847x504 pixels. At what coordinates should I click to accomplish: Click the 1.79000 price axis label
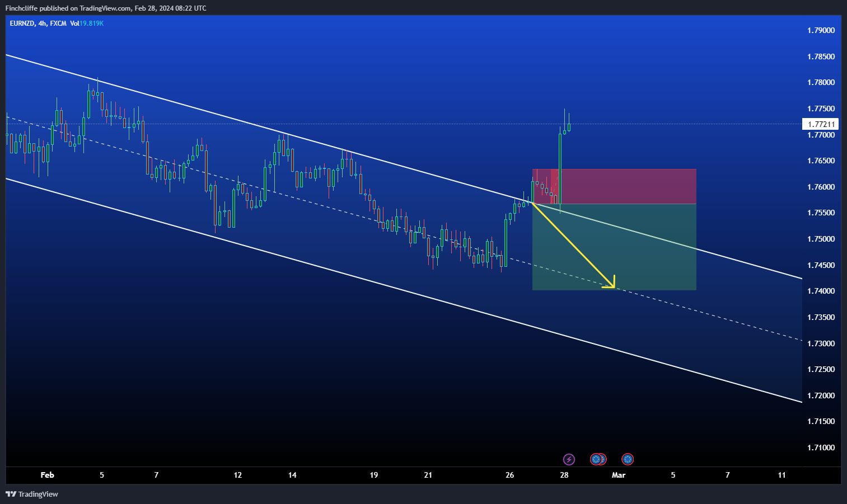click(821, 30)
